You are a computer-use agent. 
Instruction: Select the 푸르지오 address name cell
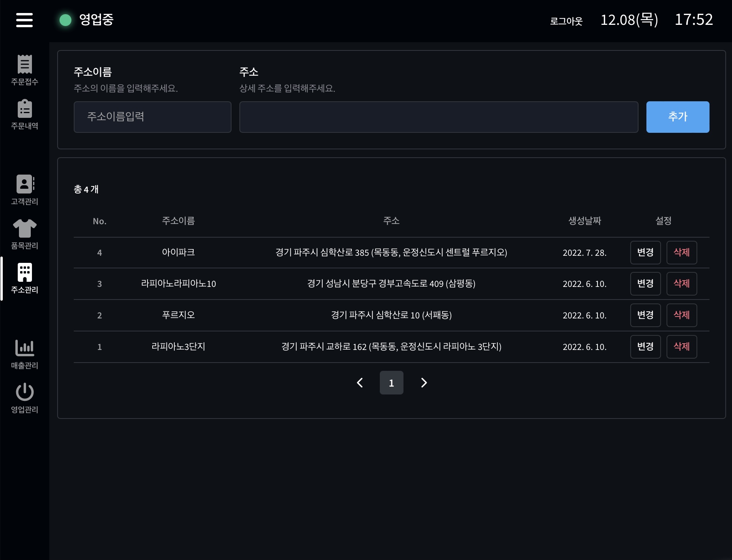pos(178,315)
